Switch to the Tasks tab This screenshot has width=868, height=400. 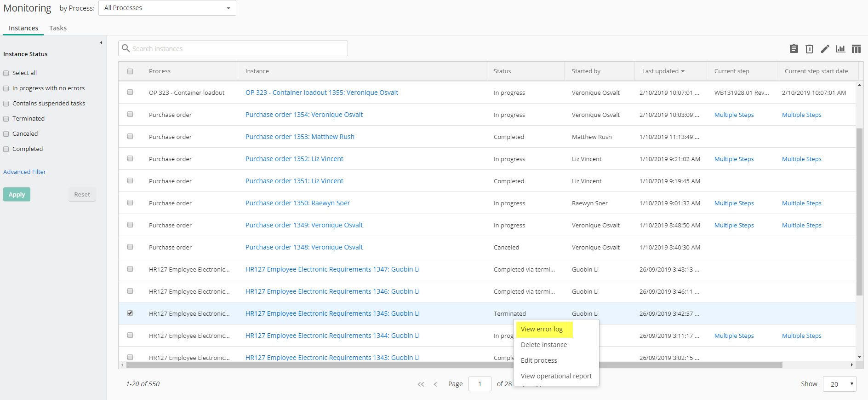point(58,28)
